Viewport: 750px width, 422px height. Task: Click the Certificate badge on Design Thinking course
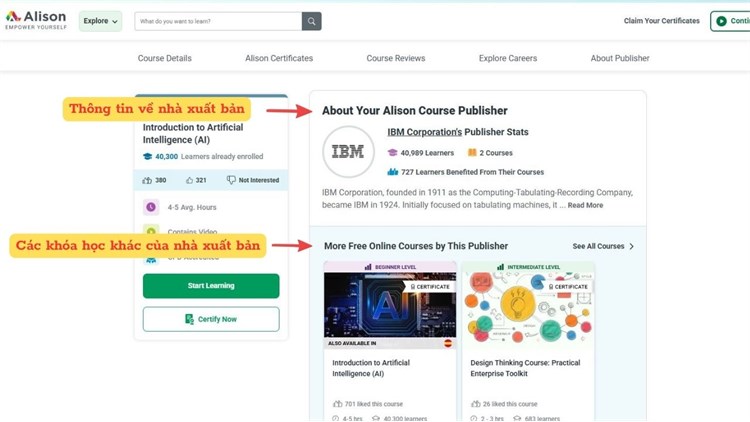coord(568,287)
